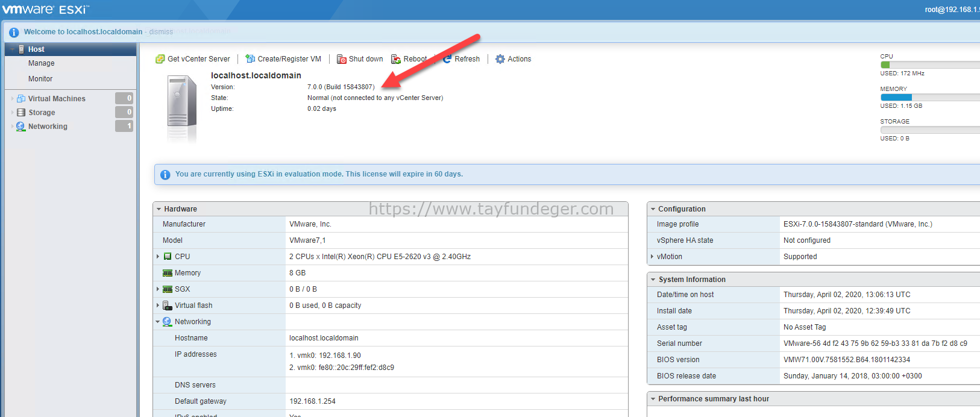This screenshot has height=417, width=980.
Task: Click the VMware ESXi logo
Action: pos(46,10)
